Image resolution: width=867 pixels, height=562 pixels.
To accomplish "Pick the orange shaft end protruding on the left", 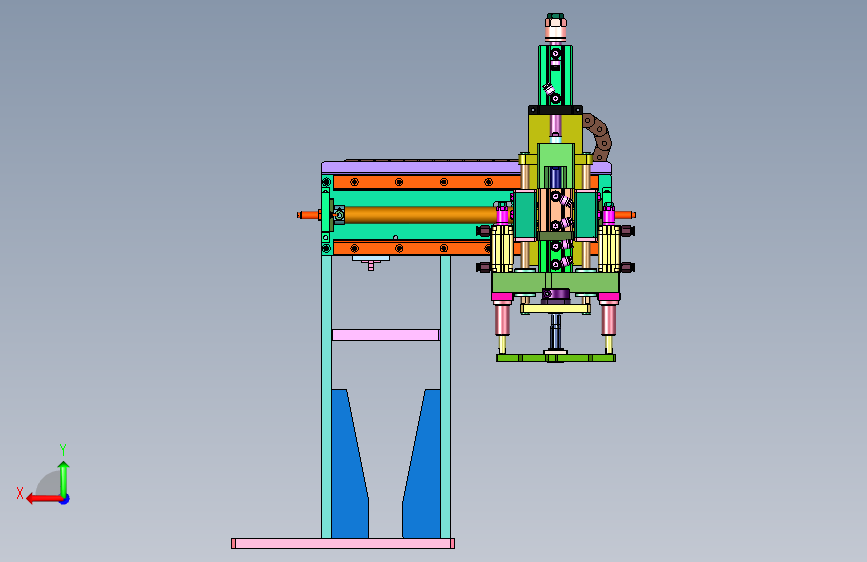I will [309, 215].
